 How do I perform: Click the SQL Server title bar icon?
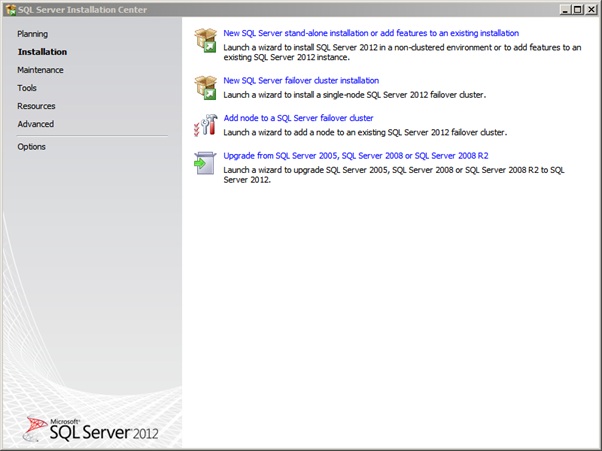pyautogui.click(x=10, y=9)
